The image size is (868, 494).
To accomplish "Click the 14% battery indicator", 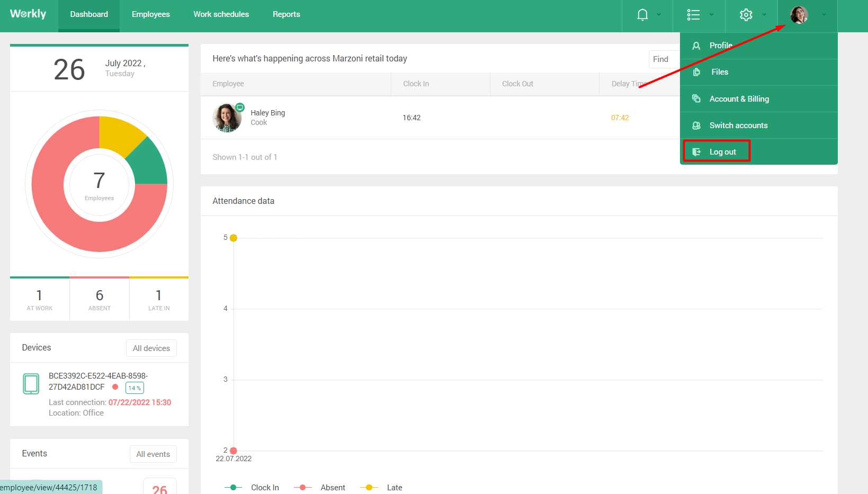I will (x=135, y=388).
